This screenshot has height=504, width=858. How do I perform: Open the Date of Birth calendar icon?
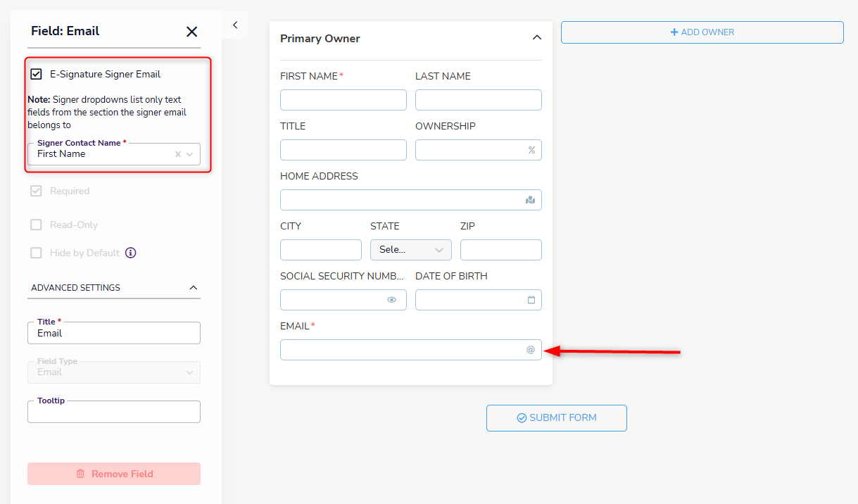tap(531, 300)
